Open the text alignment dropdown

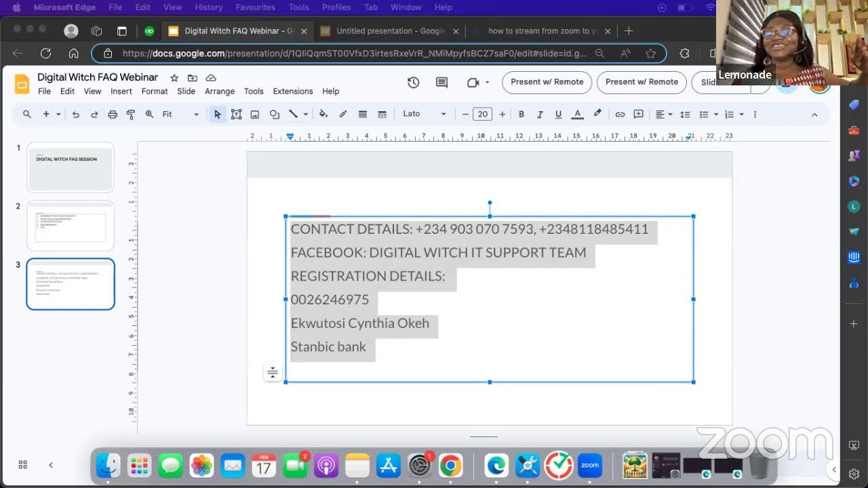pos(664,115)
